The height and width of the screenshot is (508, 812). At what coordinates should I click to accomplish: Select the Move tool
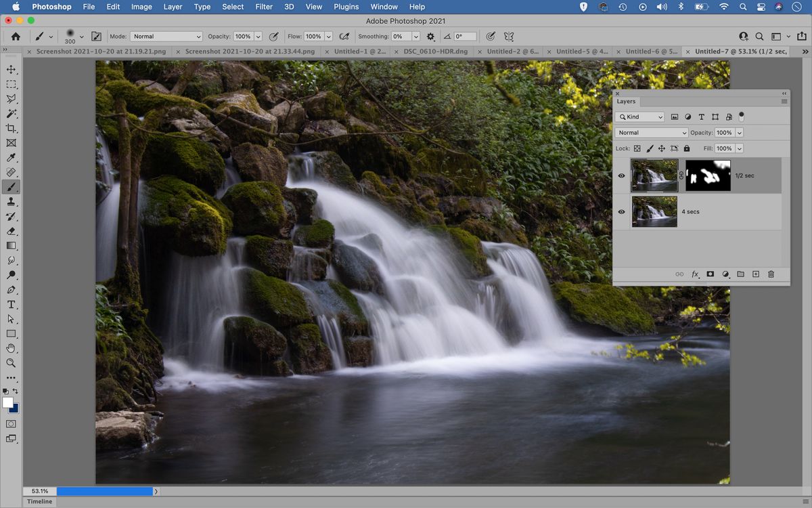point(11,69)
